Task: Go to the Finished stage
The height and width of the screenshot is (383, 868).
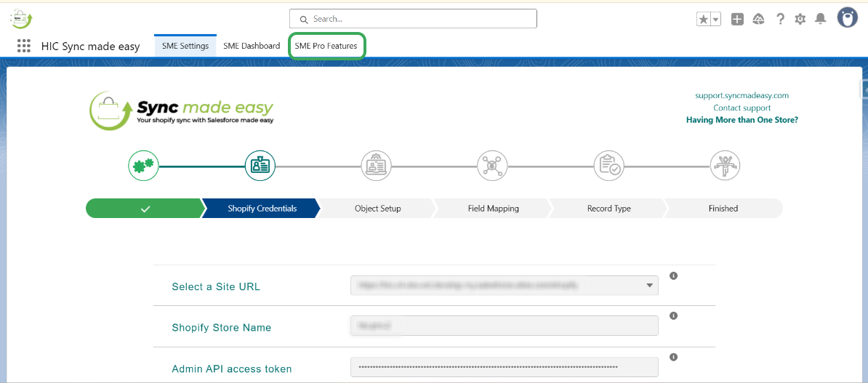Action: pos(723,209)
